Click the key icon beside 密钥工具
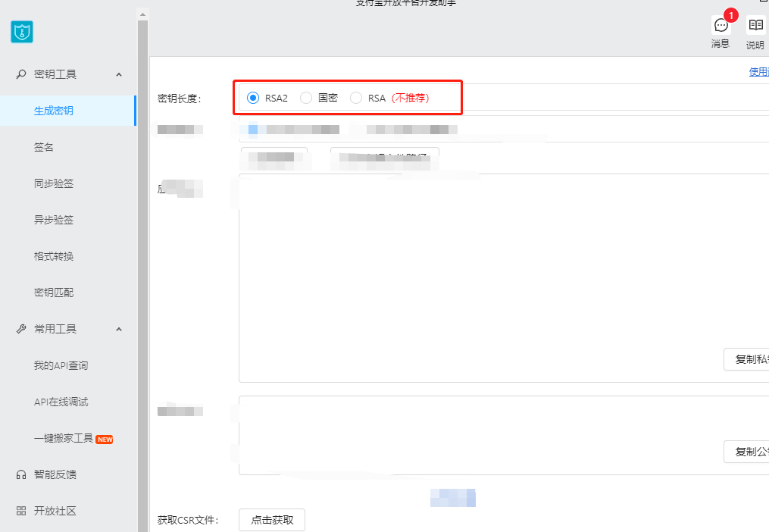Viewport: 769px width, 532px height. pos(21,74)
